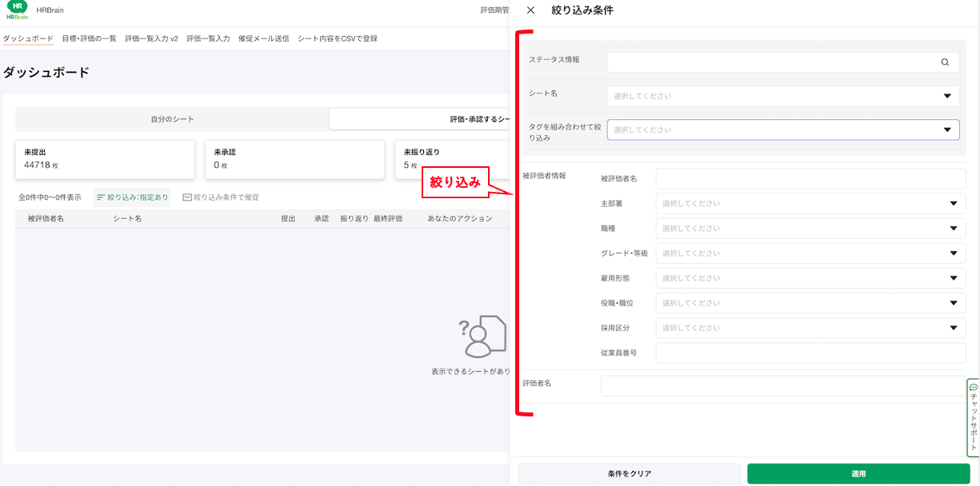The width and height of the screenshot is (980, 486).
Task: Click the search icon in ステータス情報 field
Action: 945,62
